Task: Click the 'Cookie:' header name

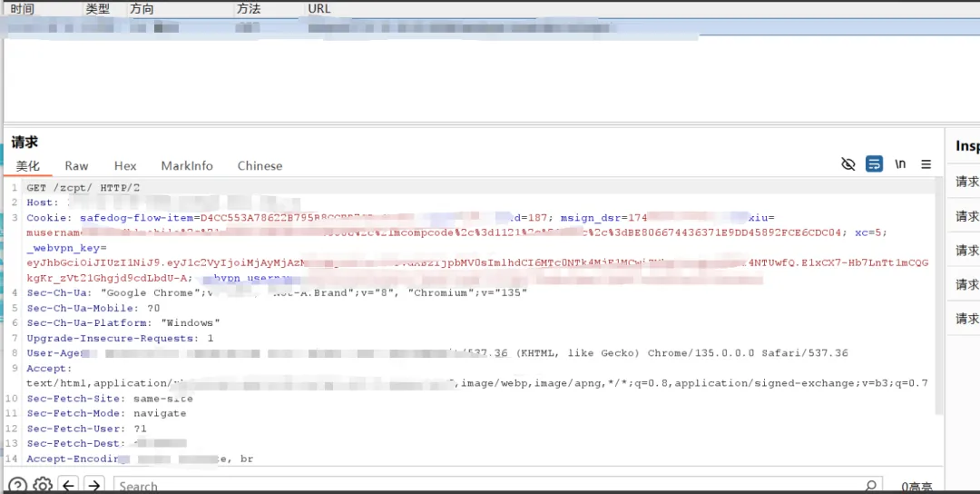Action: coord(47,218)
